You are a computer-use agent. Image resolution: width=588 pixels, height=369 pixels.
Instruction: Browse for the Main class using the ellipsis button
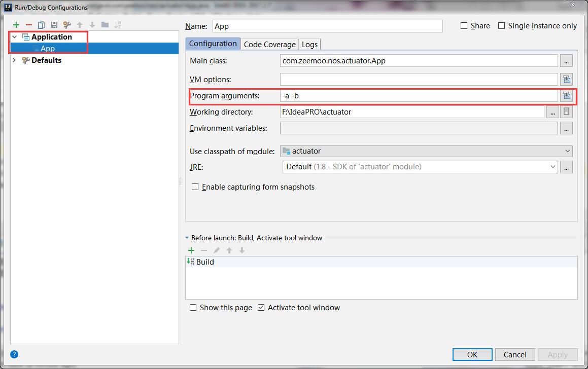coord(566,61)
